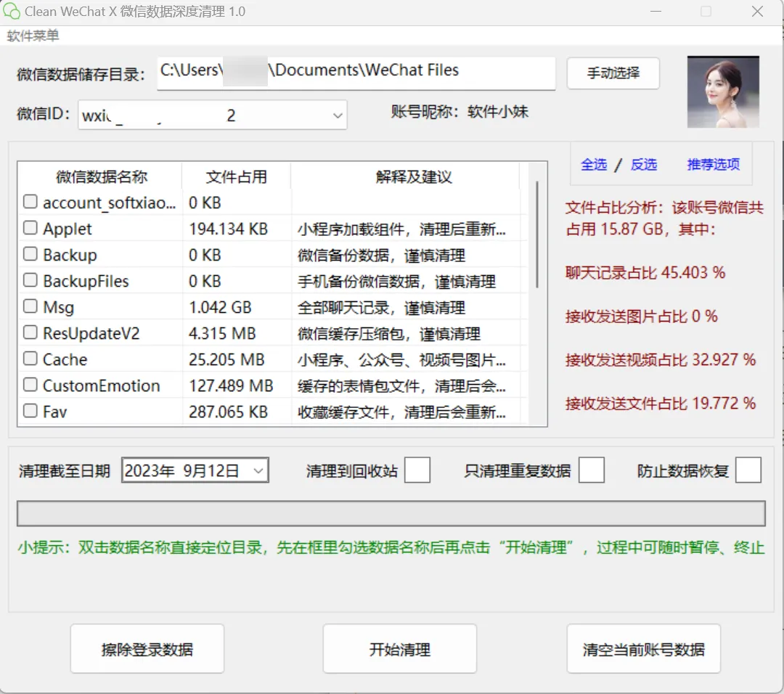This screenshot has width=784, height=694.
Task: Click the account avatar thumbnail
Action: click(x=723, y=92)
